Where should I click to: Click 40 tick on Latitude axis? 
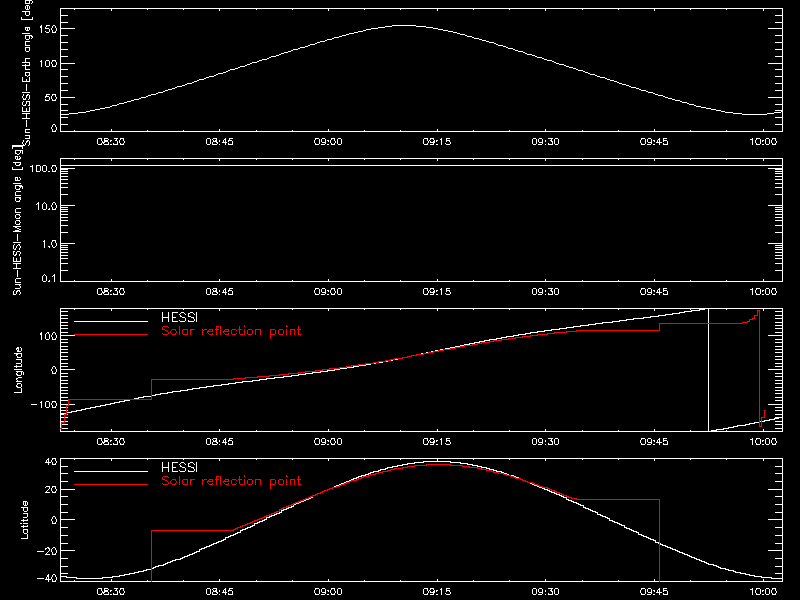coord(51,462)
